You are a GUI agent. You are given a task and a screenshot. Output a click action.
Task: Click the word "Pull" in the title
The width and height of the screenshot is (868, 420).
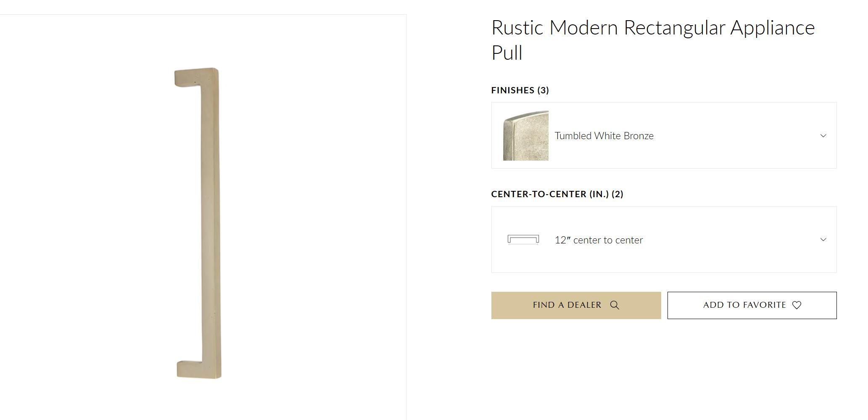[507, 53]
